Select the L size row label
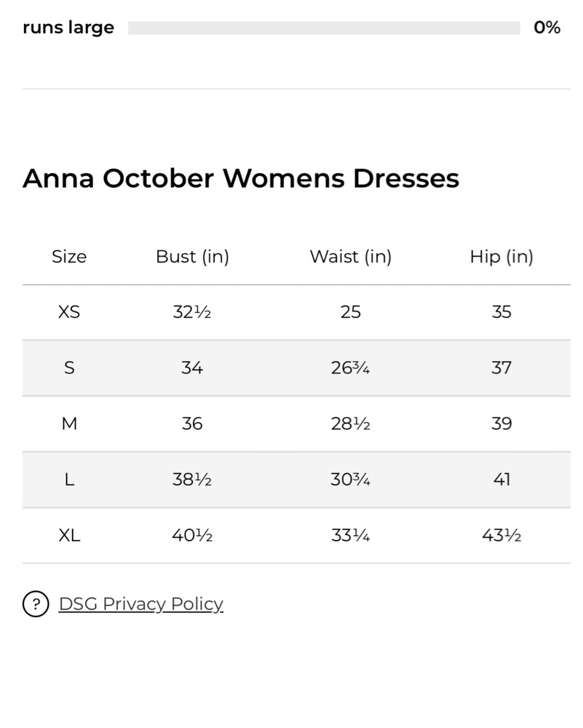This screenshot has width=583, height=728. (x=69, y=480)
